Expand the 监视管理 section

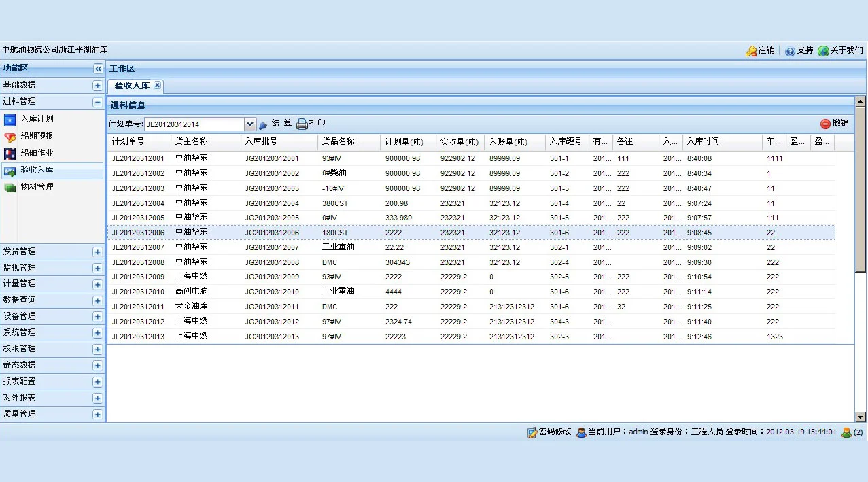(x=97, y=269)
